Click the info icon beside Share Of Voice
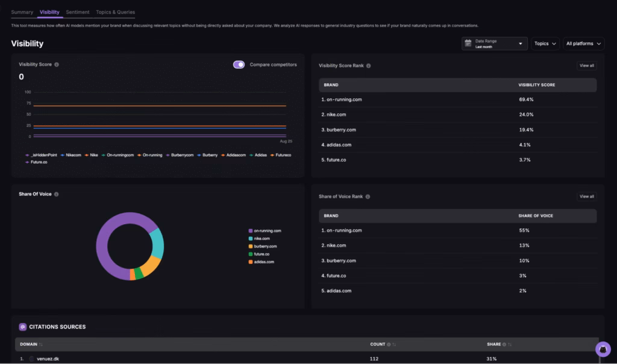617x364 pixels. (x=57, y=194)
